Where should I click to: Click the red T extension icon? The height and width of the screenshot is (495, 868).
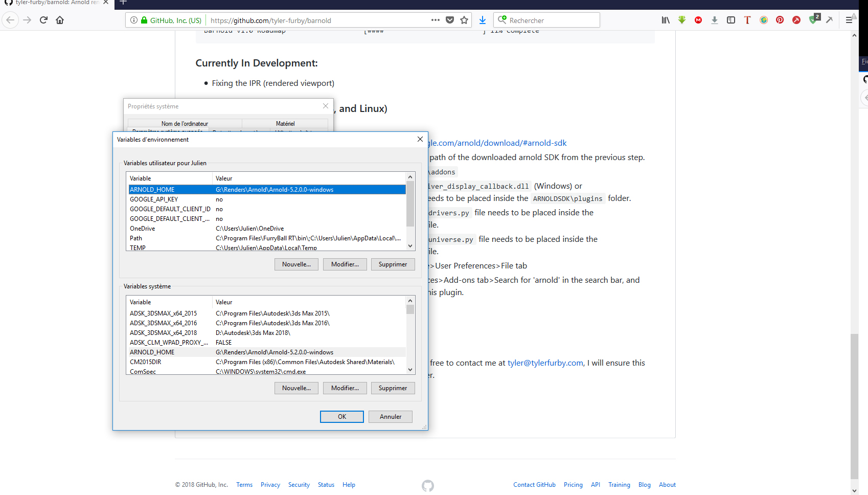pyautogui.click(x=747, y=20)
